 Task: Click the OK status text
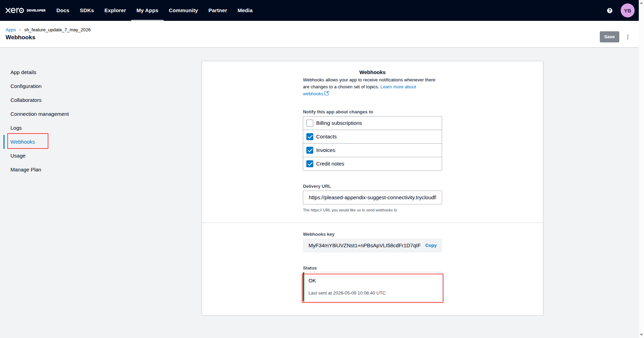(x=312, y=281)
